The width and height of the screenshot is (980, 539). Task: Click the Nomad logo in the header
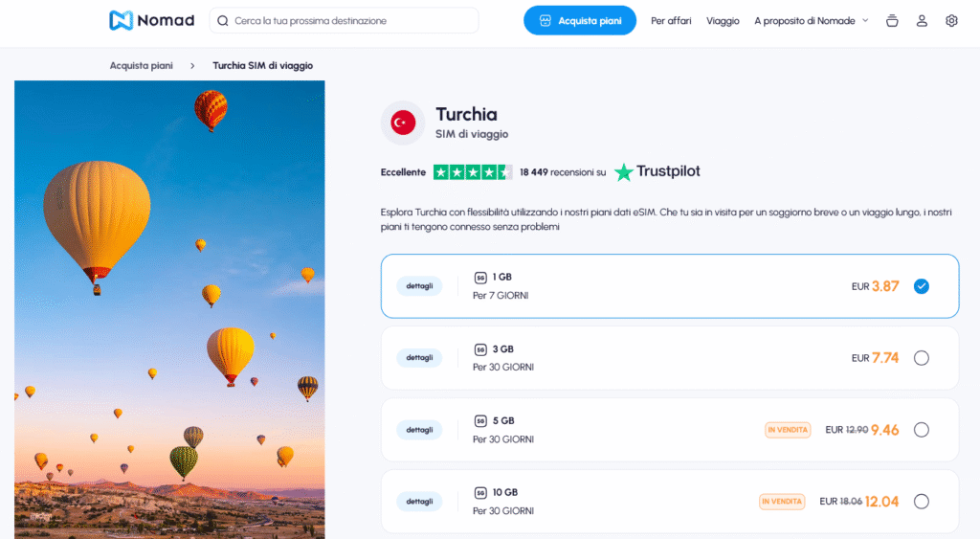[151, 20]
